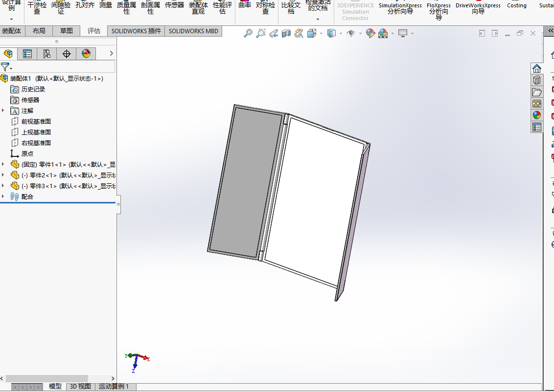The image size is (554, 392).
Task: Click View Settings monitor icon
Action: pos(403,33)
